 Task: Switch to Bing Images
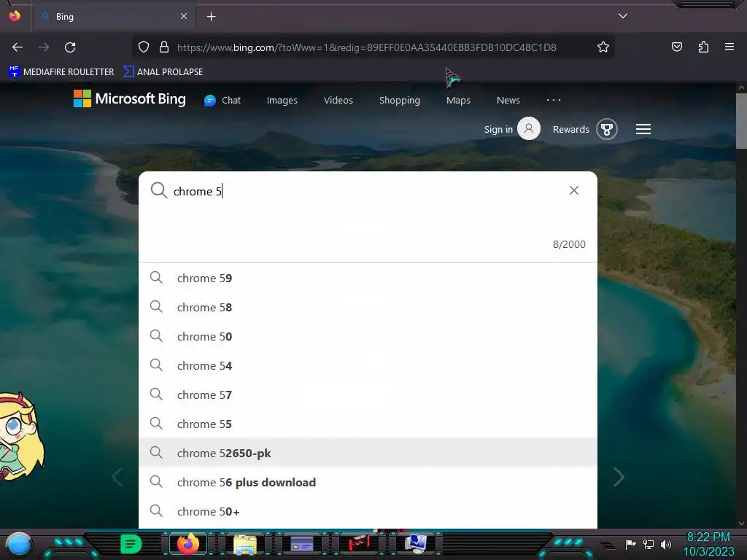pos(282,101)
